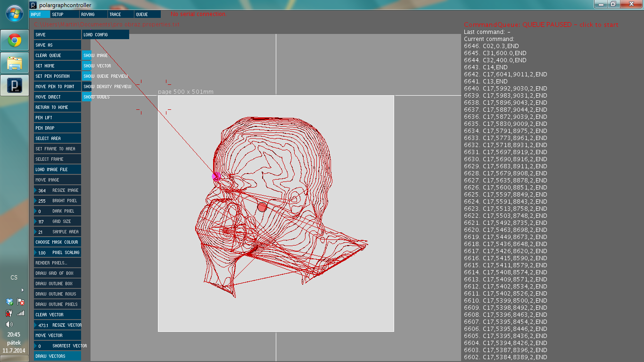This screenshot has height=362, width=644.
Task: Click the LOAD CONFIG button
Action: click(106, 34)
